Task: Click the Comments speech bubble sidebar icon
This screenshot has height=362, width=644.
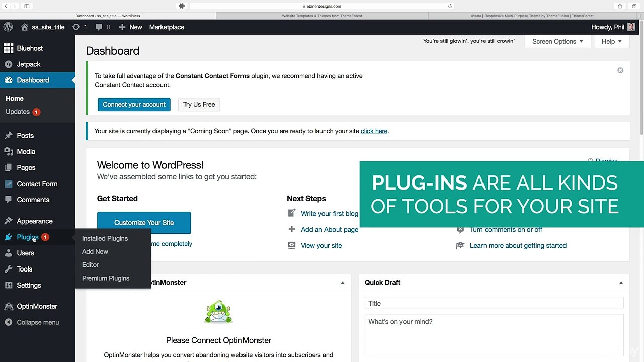Action: [9, 200]
